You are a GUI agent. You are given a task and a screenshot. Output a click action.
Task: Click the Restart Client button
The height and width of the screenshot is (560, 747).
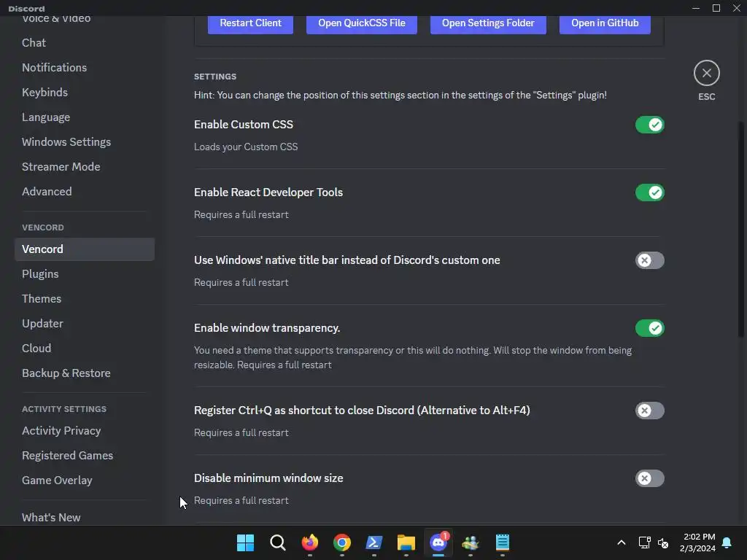pyautogui.click(x=251, y=23)
